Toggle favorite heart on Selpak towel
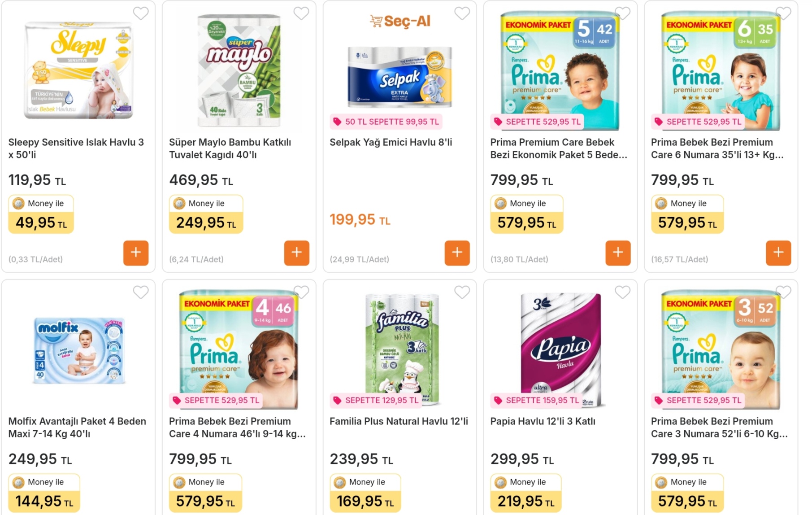The height and width of the screenshot is (515, 812). (x=462, y=13)
